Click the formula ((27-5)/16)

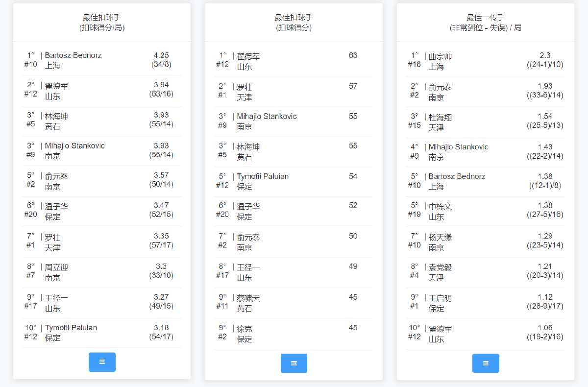[545, 215]
